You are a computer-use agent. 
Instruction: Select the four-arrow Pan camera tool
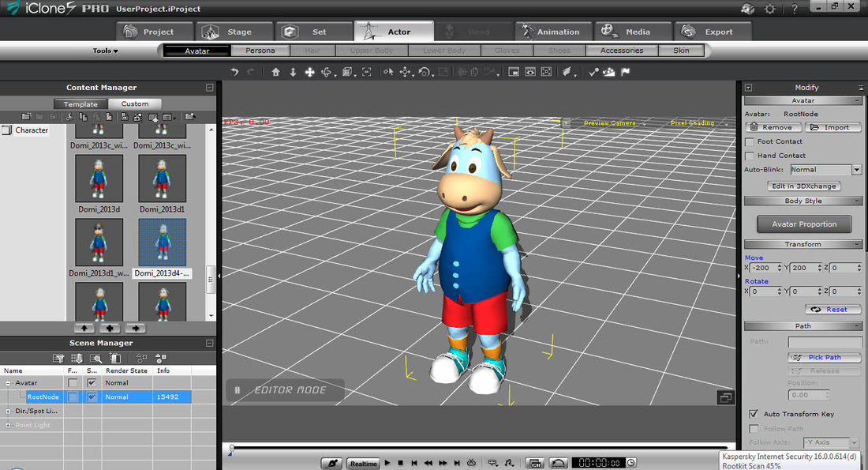pos(310,72)
